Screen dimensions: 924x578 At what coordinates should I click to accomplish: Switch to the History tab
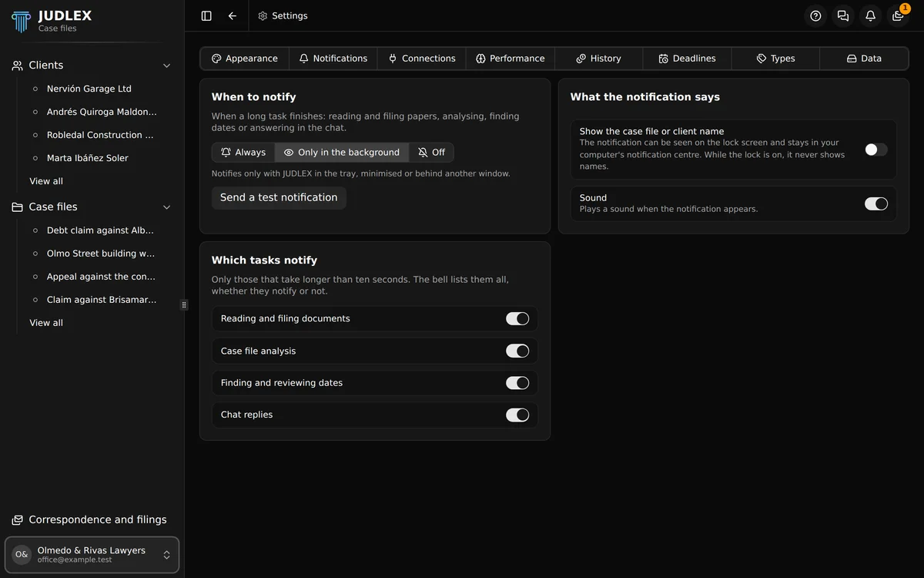click(x=599, y=59)
